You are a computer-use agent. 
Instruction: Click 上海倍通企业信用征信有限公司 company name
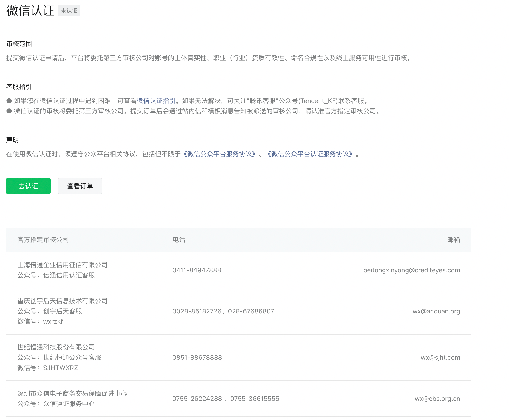(62, 265)
